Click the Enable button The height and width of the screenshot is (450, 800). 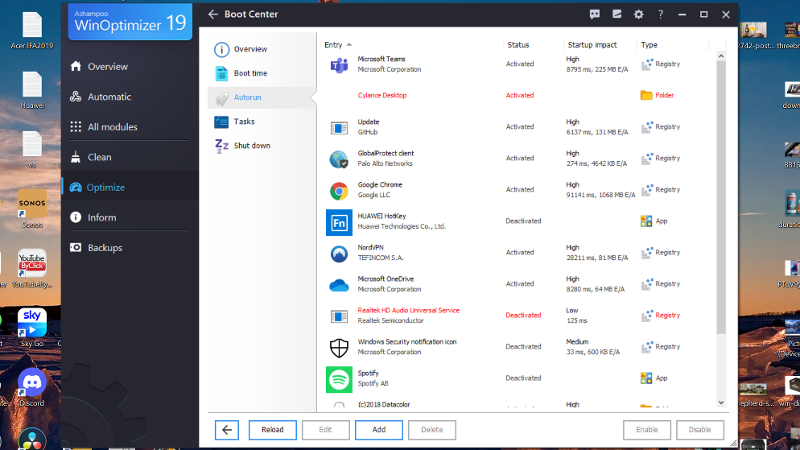[x=646, y=430]
